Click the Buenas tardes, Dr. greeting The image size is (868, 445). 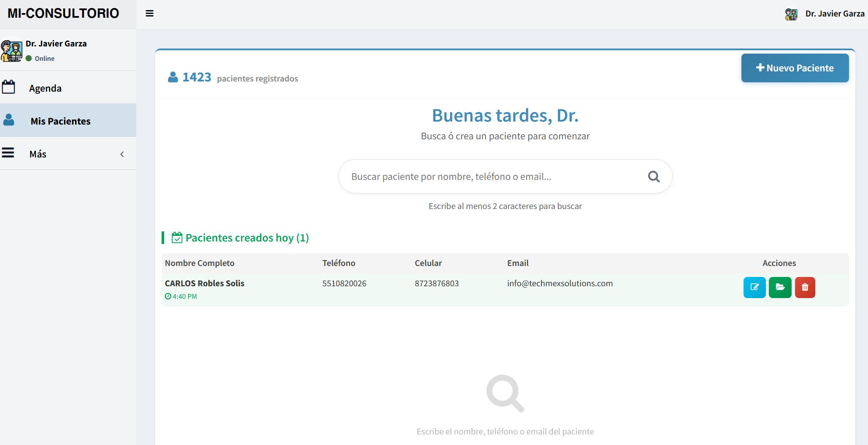505,115
